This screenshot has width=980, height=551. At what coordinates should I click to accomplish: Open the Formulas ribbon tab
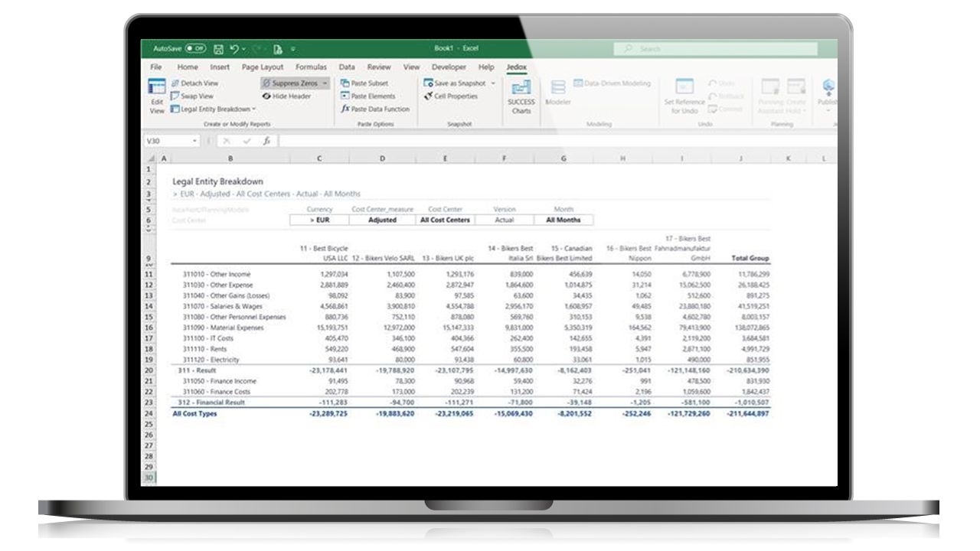click(x=311, y=67)
